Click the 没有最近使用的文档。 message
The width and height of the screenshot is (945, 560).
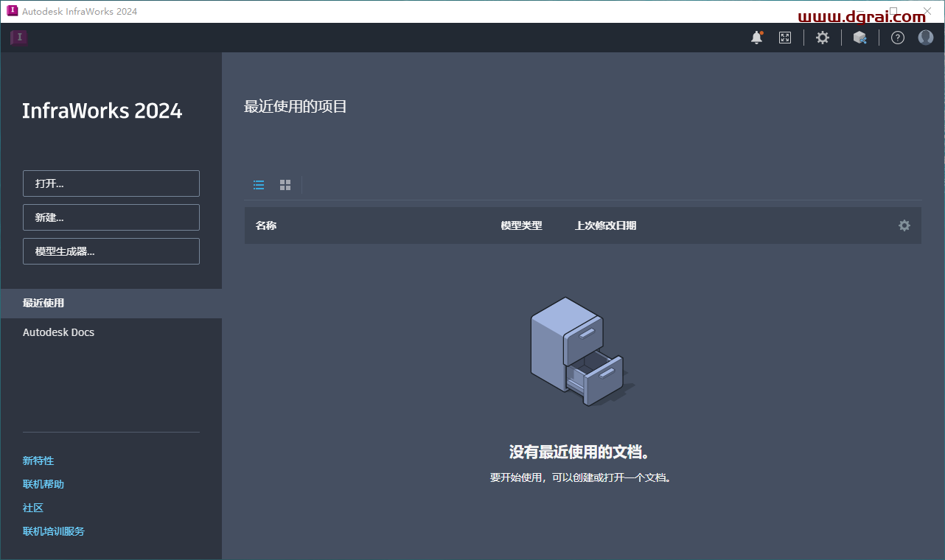click(x=581, y=452)
